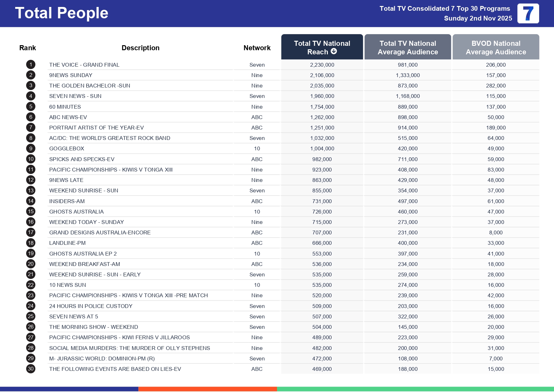Select BVOD National Average Audience header
Viewport: 554px width, 392px height.
[x=496, y=47]
